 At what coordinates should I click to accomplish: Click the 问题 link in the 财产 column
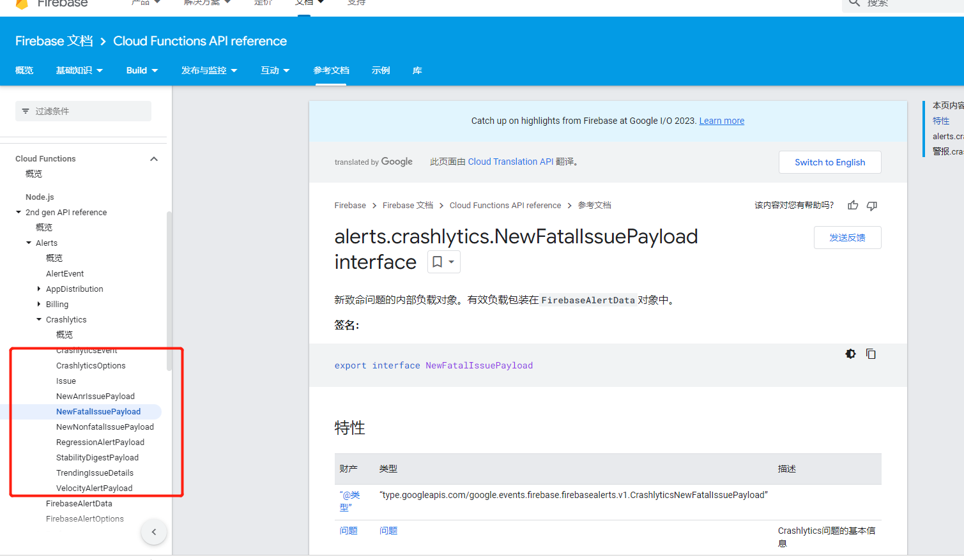pos(349,531)
